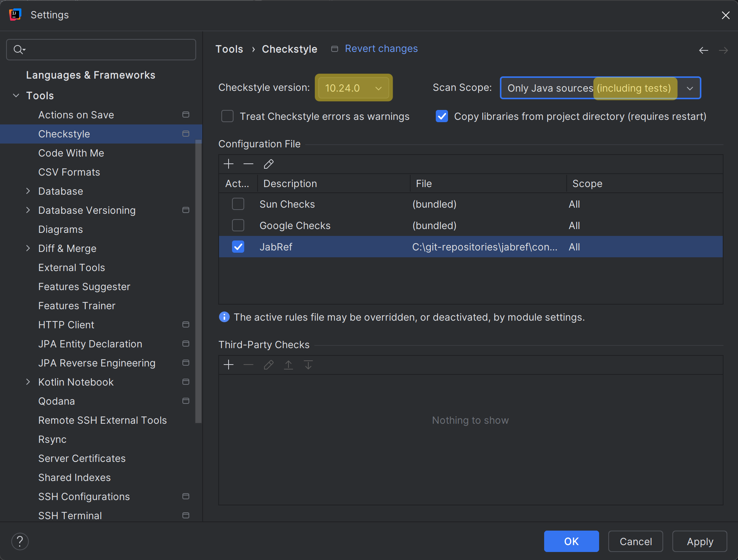738x560 pixels.
Task: Click Tools breadcrumb in header
Action: (229, 49)
